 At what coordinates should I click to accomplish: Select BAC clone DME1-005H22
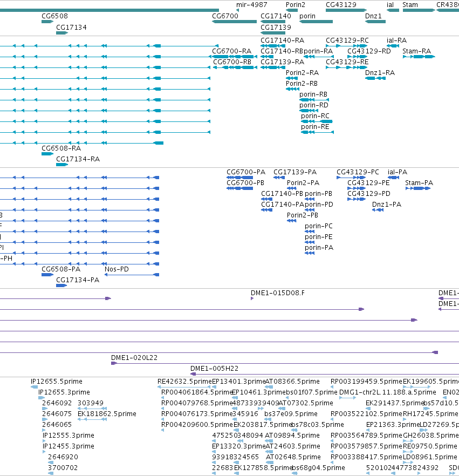click(x=325, y=374)
